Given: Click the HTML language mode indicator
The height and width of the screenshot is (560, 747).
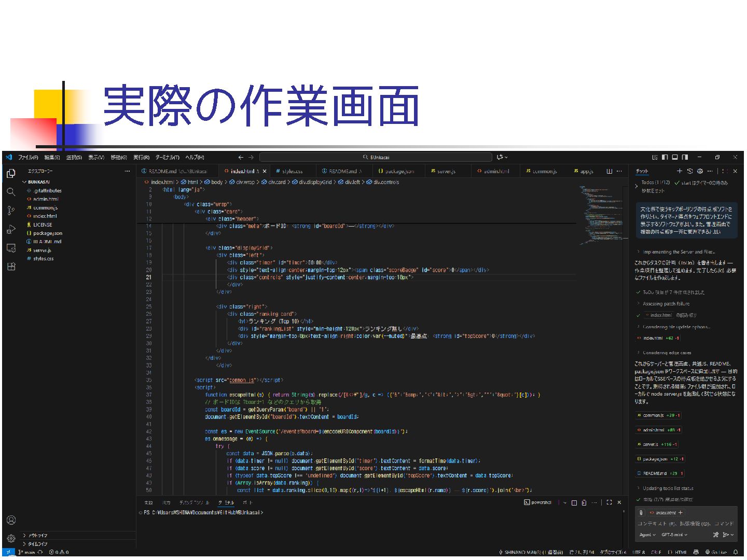Looking at the screenshot, I should point(677,552).
